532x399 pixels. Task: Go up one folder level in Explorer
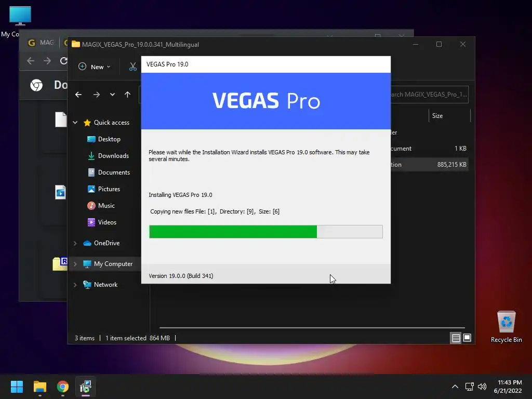tap(127, 95)
